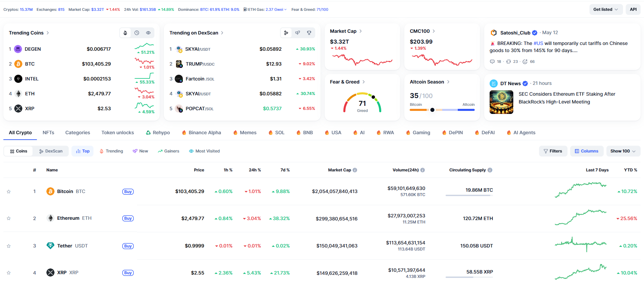Open Circulating Supply info icon
The width and height of the screenshot is (644, 285).
click(x=490, y=170)
